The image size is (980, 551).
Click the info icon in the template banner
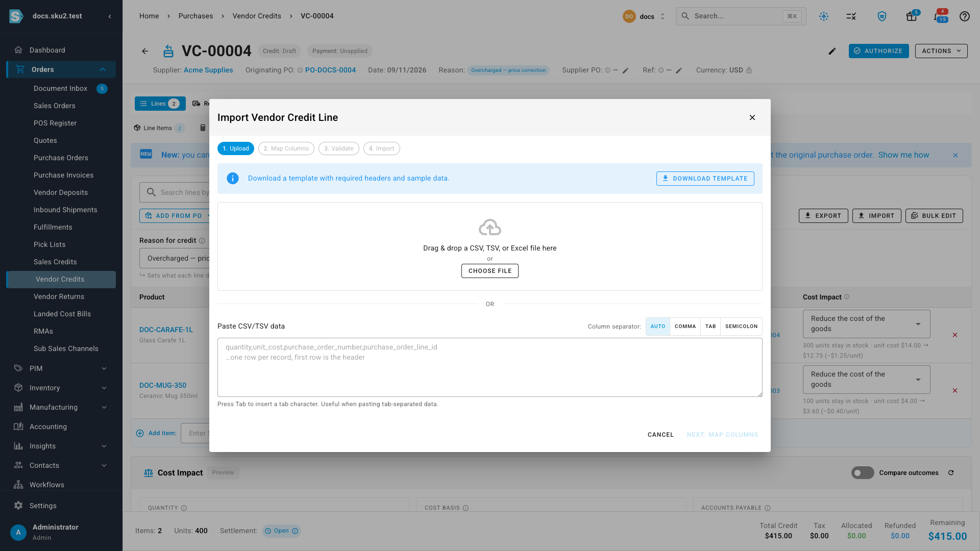[x=233, y=179]
